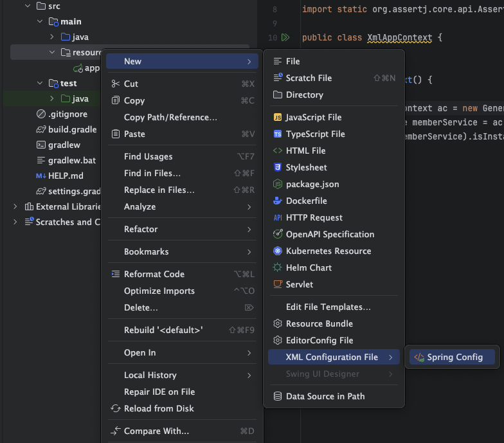Open the Open In submenu
The width and height of the screenshot is (504, 443).
[183, 352]
